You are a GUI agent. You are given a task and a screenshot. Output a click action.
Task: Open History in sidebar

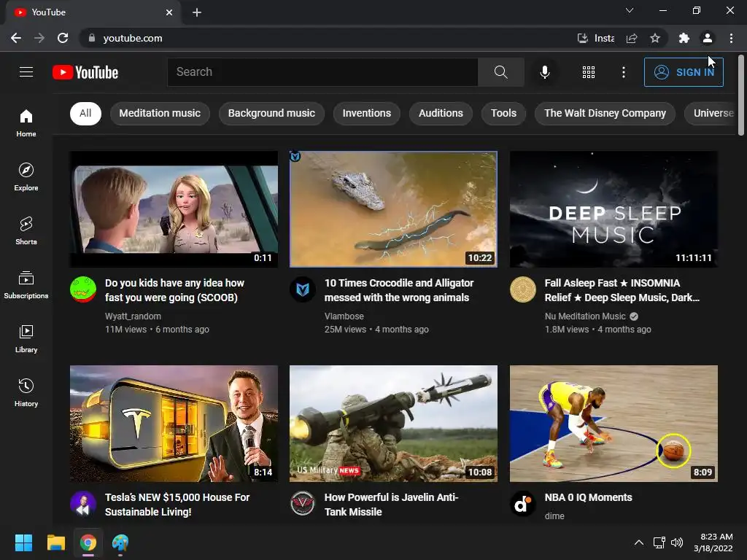(26, 392)
